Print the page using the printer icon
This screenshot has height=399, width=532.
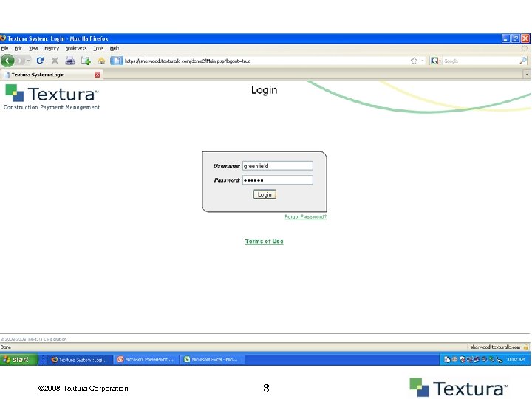(70, 61)
